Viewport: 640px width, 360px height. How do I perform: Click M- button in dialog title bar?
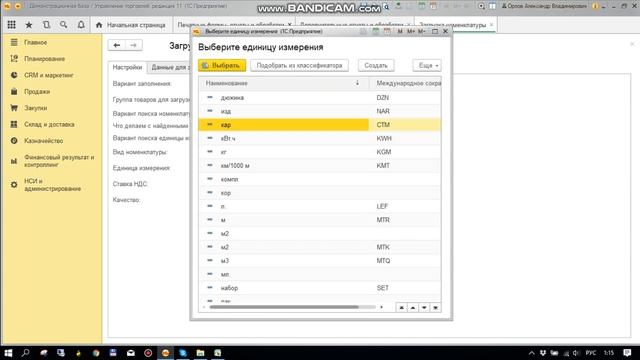coord(422,31)
